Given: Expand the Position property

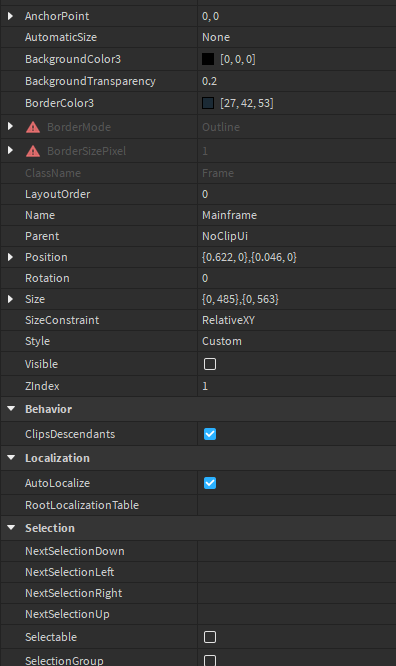Looking at the screenshot, I should click(10, 257).
